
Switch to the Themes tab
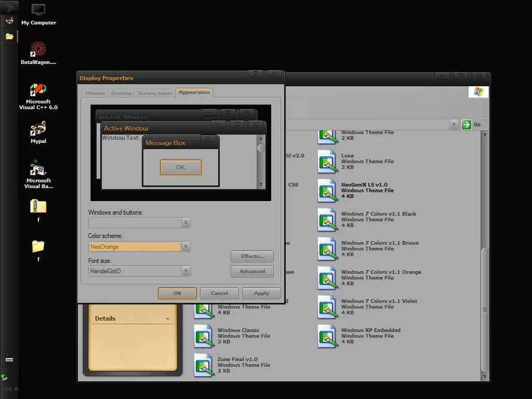tap(95, 94)
